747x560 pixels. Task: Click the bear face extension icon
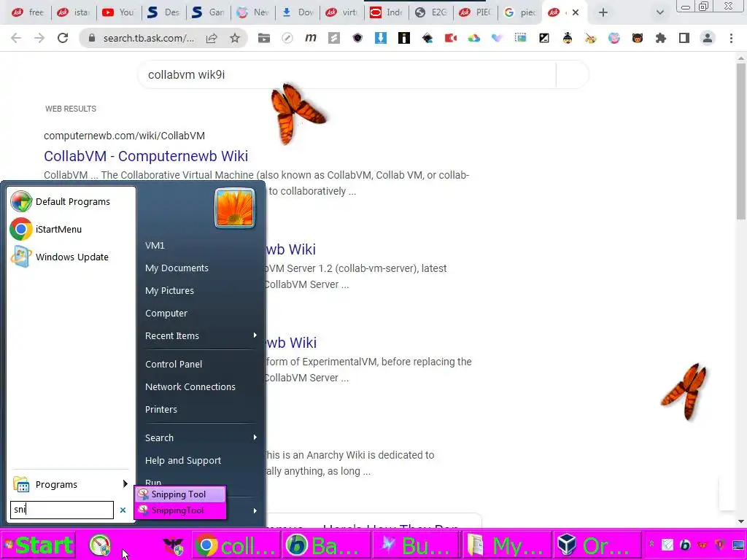[638, 38]
